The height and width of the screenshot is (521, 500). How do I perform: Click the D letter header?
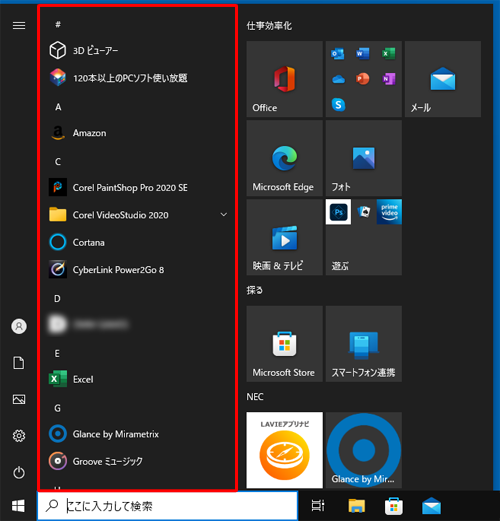click(57, 298)
